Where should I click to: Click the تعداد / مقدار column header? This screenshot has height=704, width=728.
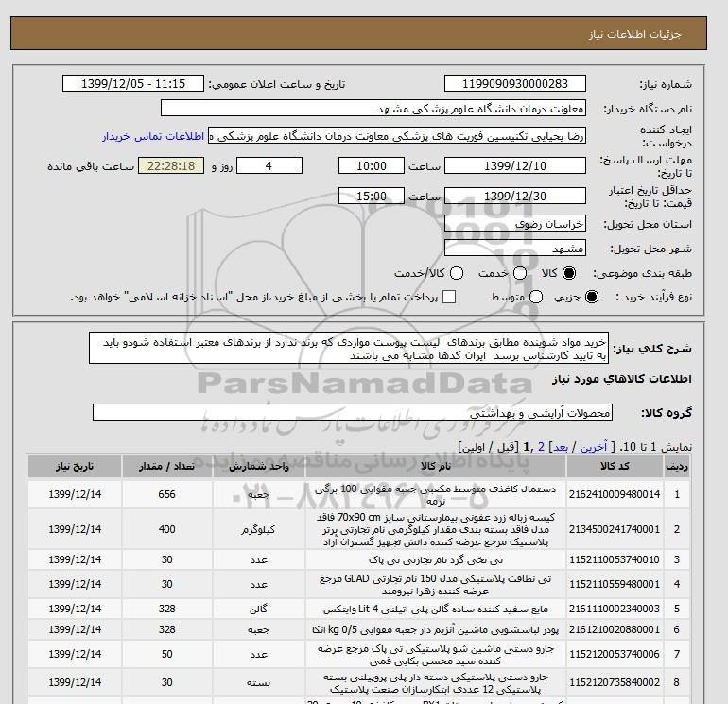(167, 467)
